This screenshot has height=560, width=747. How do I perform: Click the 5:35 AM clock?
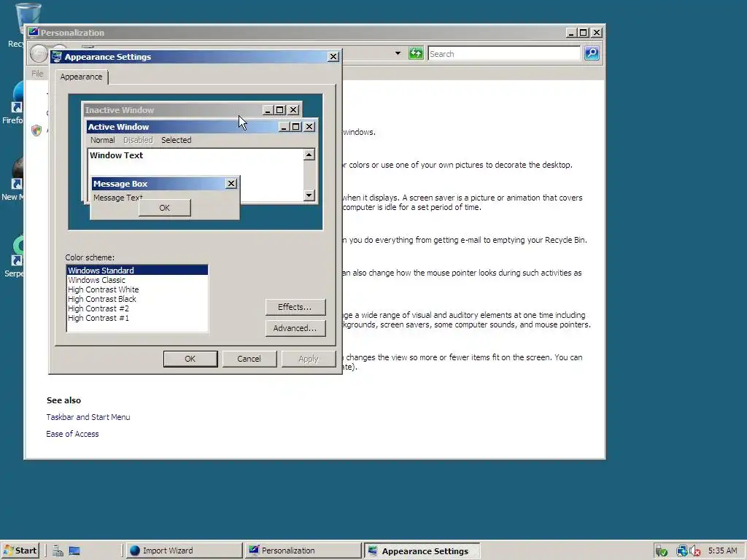(723, 551)
